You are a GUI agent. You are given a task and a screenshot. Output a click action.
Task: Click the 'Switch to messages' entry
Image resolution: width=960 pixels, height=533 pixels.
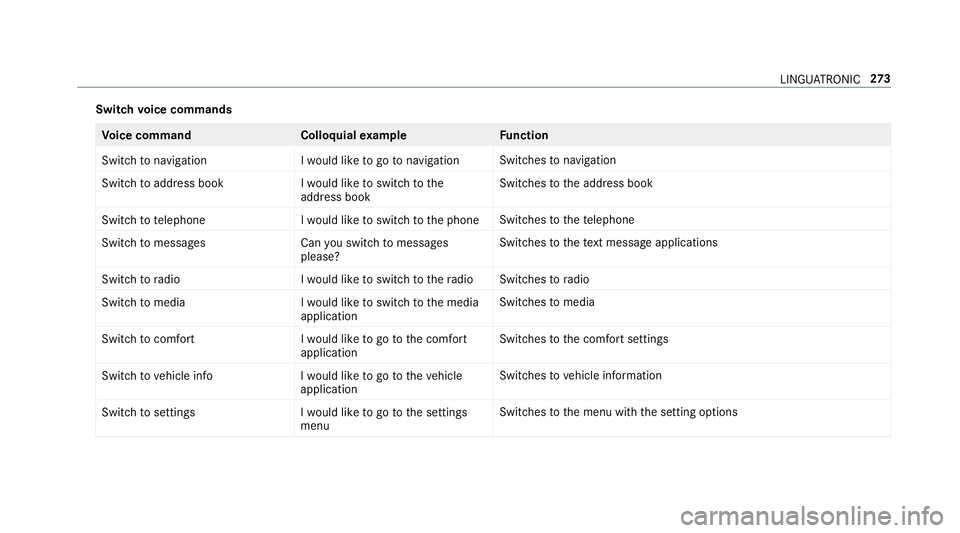point(153,243)
